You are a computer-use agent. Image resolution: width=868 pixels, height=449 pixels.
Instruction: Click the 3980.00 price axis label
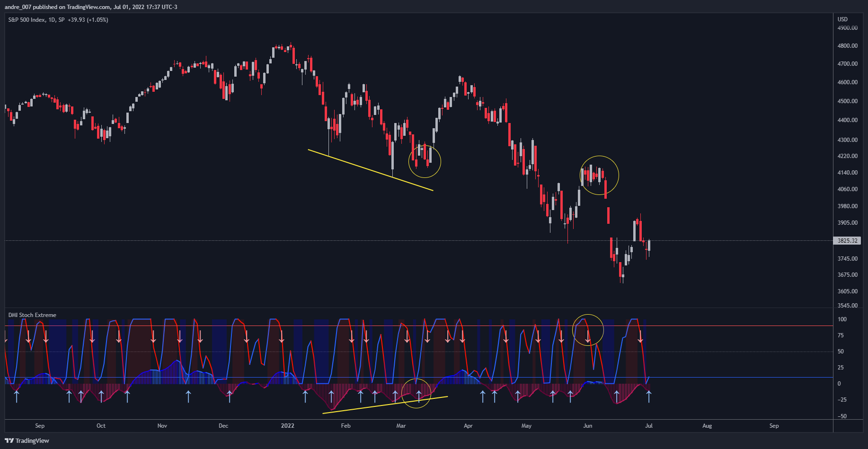click(847, 206)
